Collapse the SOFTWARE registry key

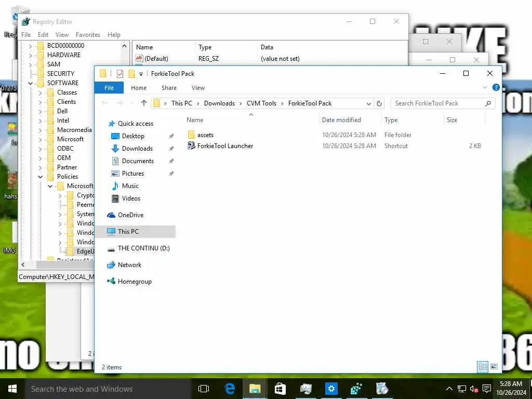[30, 83]
